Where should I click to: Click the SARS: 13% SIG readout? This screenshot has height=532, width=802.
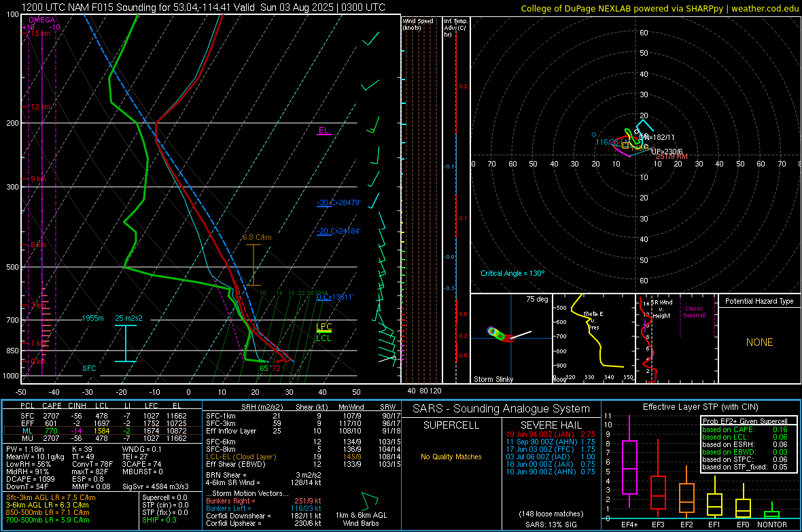[551, 525]
